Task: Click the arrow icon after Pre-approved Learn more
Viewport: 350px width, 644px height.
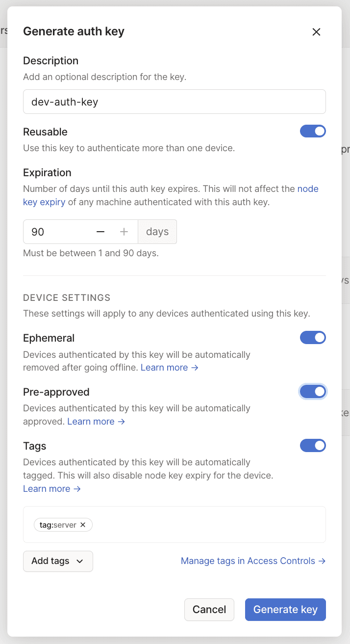Action: tap(122, 421)
